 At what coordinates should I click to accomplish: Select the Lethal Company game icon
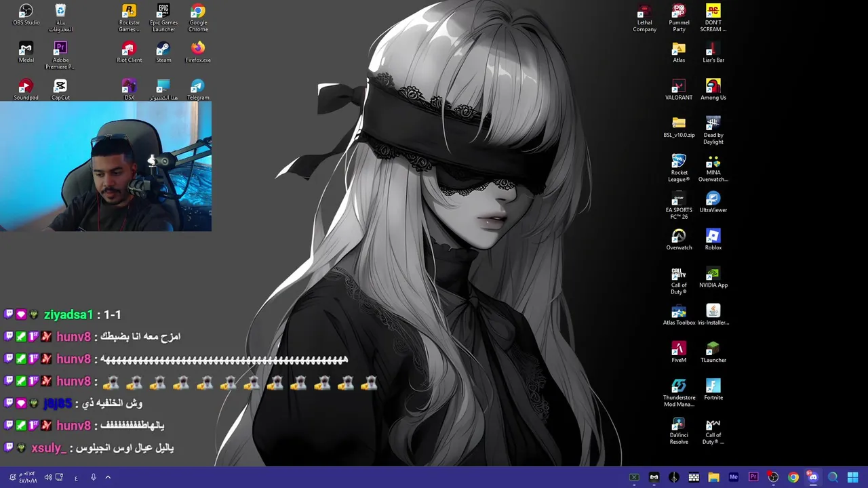pyautogui.click(x=644, y=18)
